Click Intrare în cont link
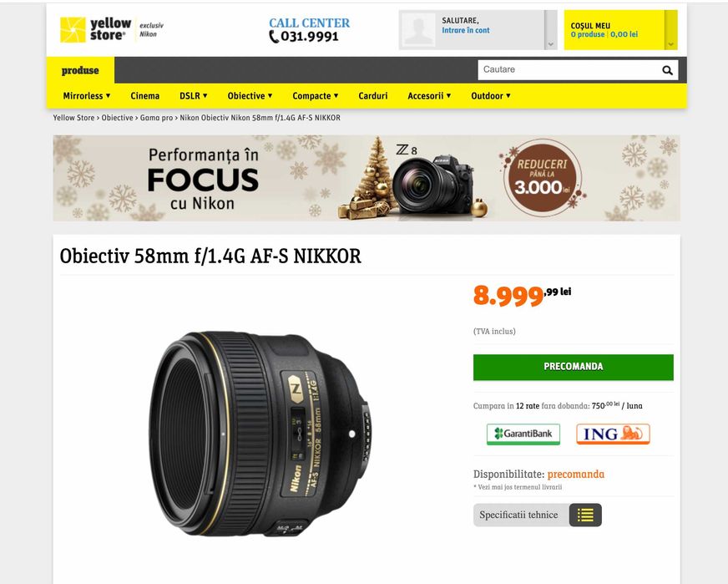The image size is (728, 584). coord(465,30)
